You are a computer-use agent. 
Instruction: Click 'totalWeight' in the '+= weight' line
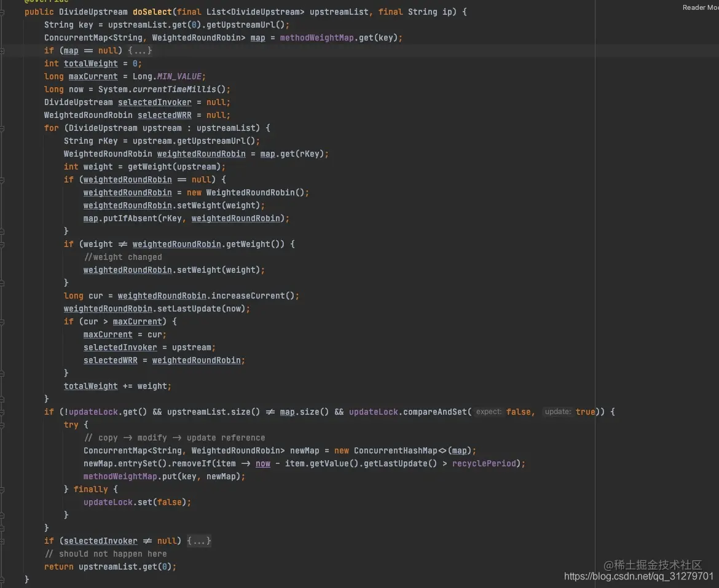coord(91,386)
